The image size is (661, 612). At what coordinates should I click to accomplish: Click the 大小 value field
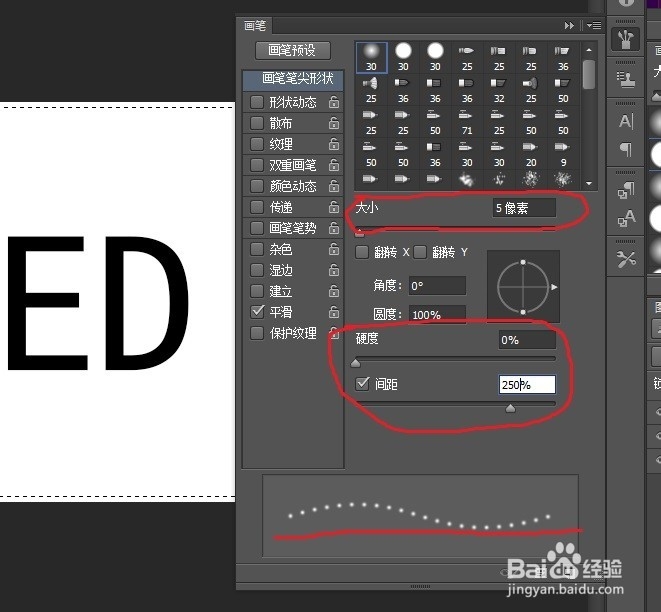[x=524, y=208]
